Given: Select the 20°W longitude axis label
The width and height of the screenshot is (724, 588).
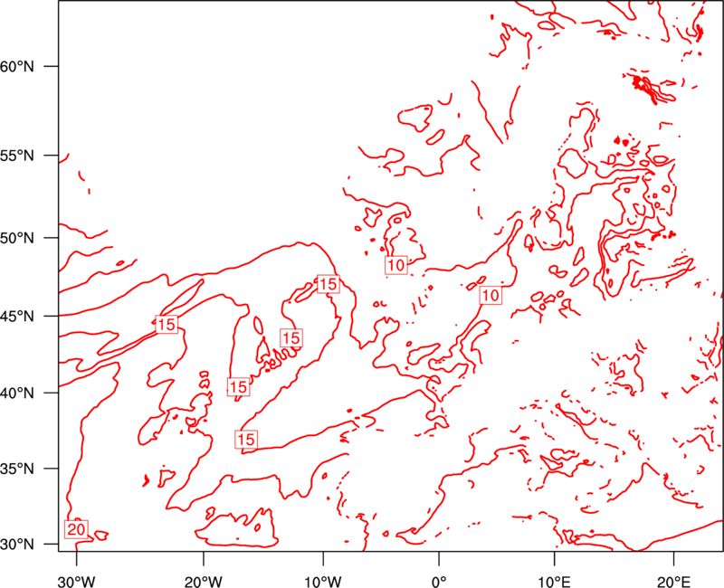Looking at the screenshot, I should tap(204, 582).
